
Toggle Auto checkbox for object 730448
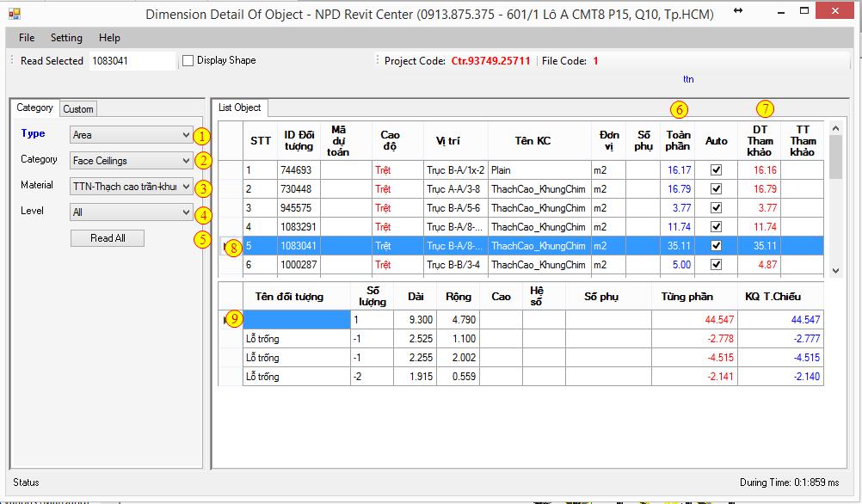(716, 189)
